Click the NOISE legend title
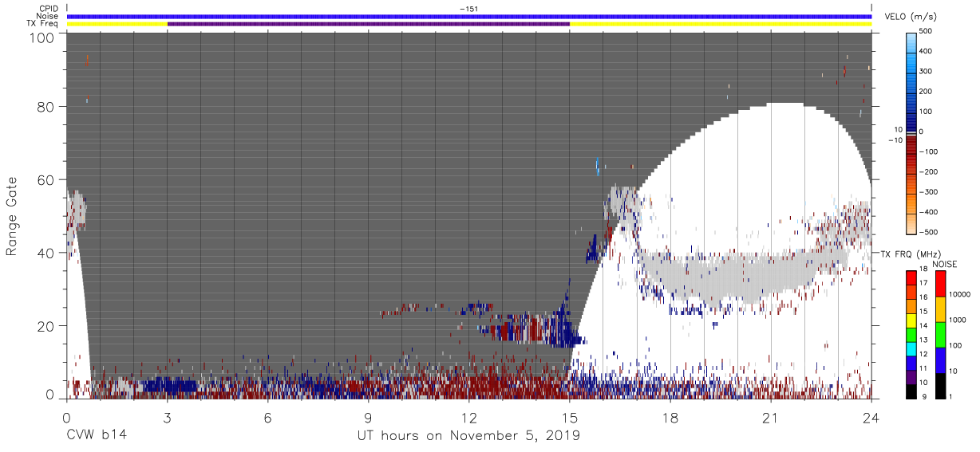980x452 pixels. coord(945,265)
